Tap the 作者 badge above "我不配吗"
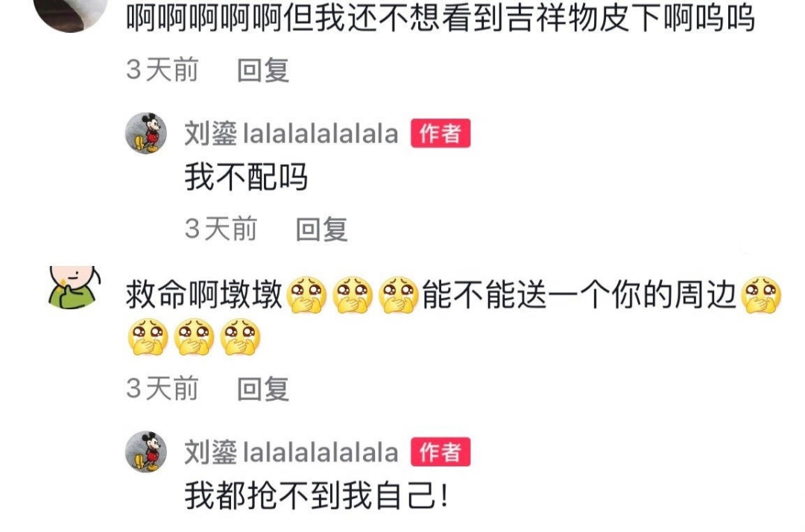 pyautogui.click(x=441, y=133)
